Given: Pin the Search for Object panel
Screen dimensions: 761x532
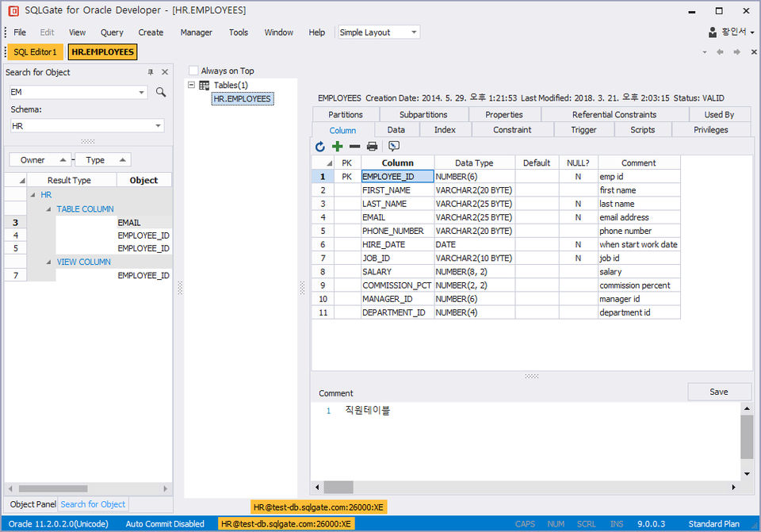Looking at the screenshot, I should [x=151, y=72].
